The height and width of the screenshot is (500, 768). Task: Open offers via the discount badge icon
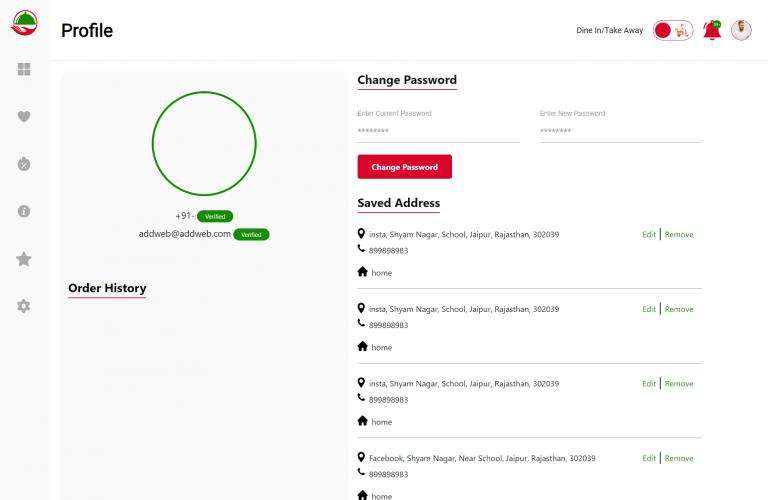pyautogui.click(x=24, y=164)
